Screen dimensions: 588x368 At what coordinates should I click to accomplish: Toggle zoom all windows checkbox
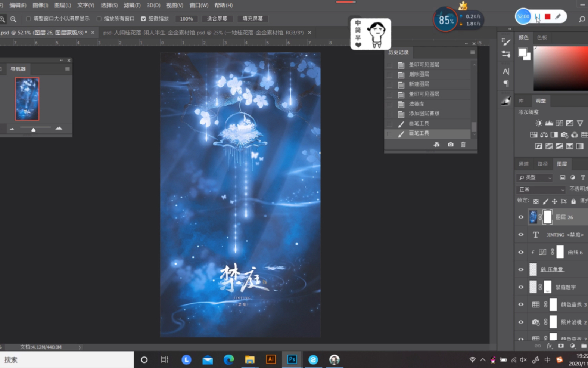pos(99,19)
